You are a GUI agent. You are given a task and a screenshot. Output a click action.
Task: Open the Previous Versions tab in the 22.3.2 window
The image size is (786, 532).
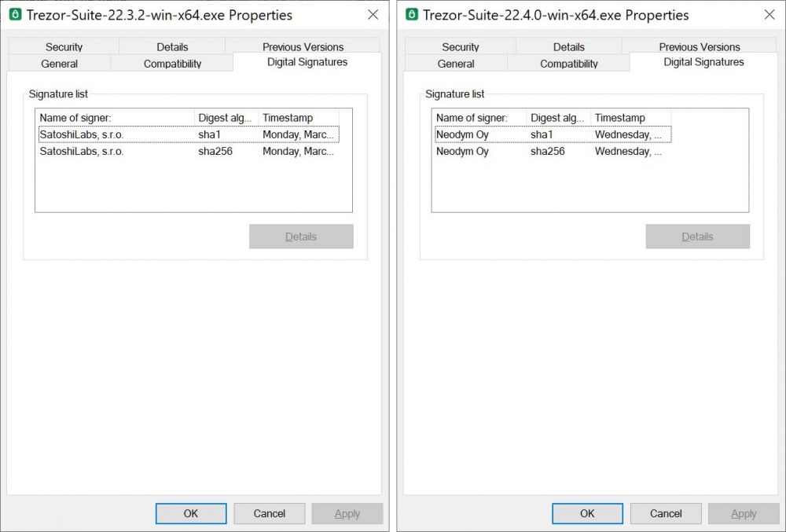[303, 46]
